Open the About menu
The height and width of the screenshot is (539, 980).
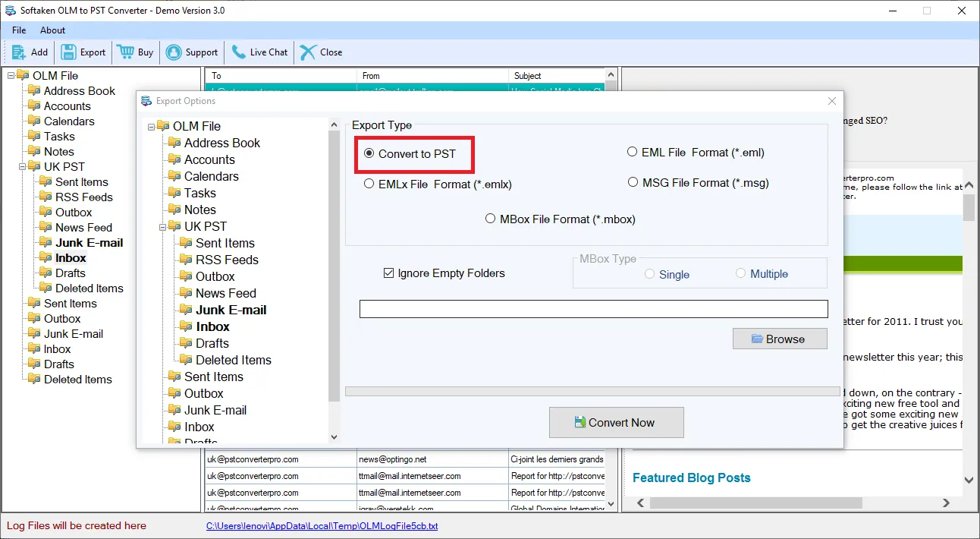click(53, 30)
